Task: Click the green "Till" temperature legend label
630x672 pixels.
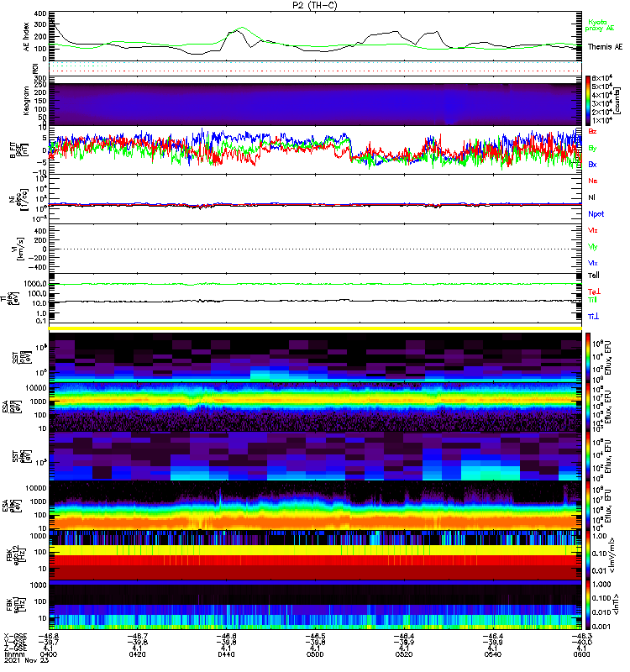Action: (x=592, y=300)
